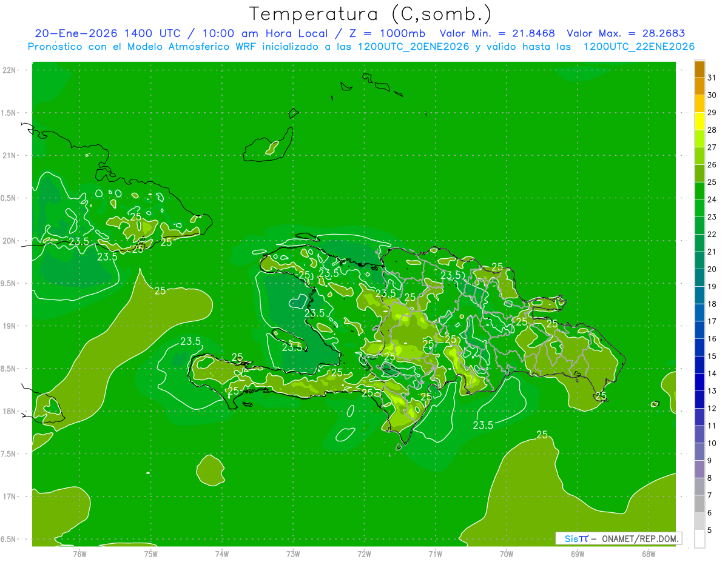Screen dimensions: 728x562
Task: Pick the dark blue swatch between 13 and 14
Action: (699, 382)
